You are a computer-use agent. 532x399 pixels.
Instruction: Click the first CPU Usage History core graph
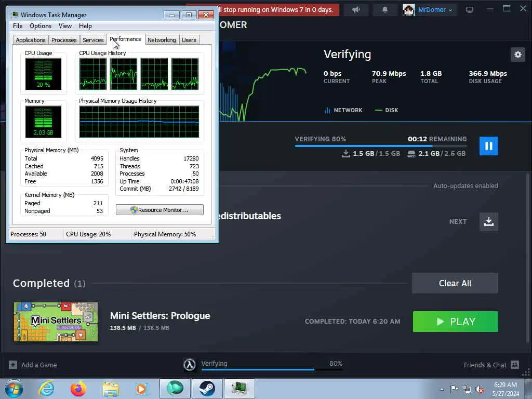pyautogui.click(x=92, y=74)
